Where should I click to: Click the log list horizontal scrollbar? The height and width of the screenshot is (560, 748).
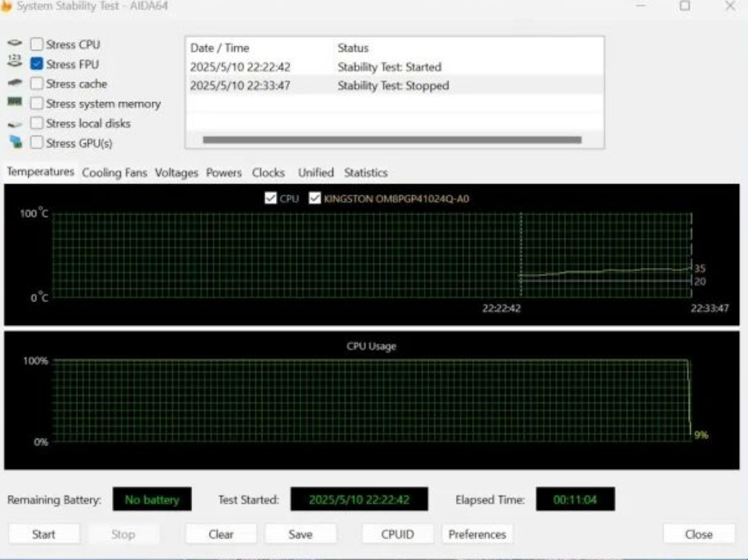[x=392, y=140]
